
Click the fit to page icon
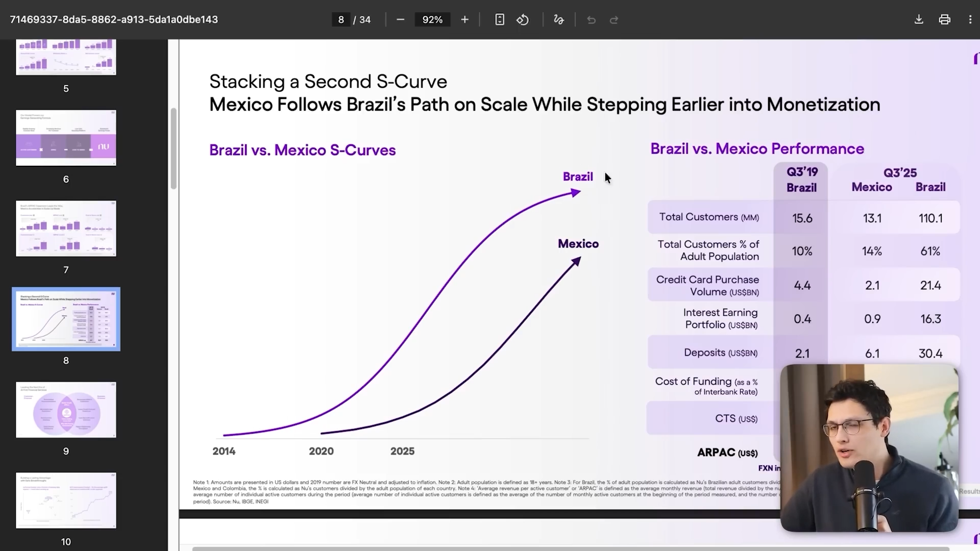coord(500,19)
